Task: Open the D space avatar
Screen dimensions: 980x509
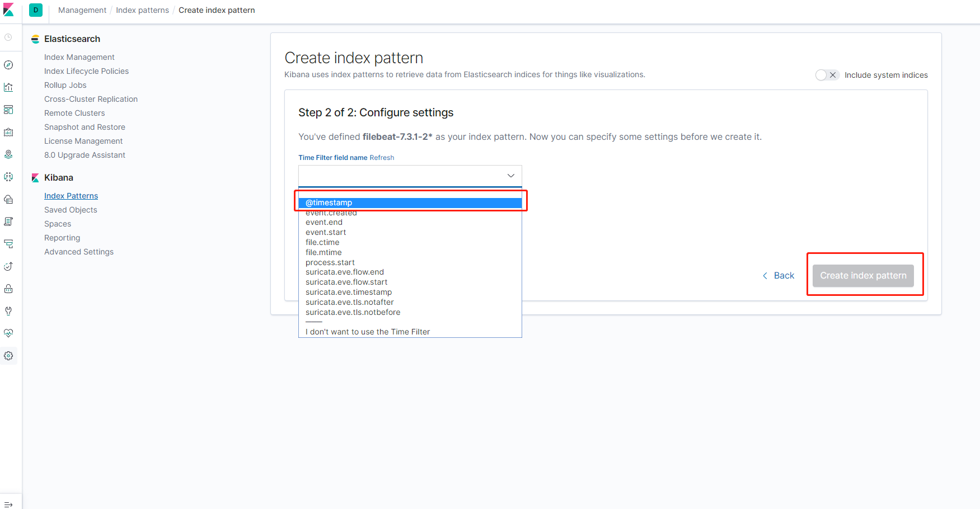Action: [x=36, y=10]
